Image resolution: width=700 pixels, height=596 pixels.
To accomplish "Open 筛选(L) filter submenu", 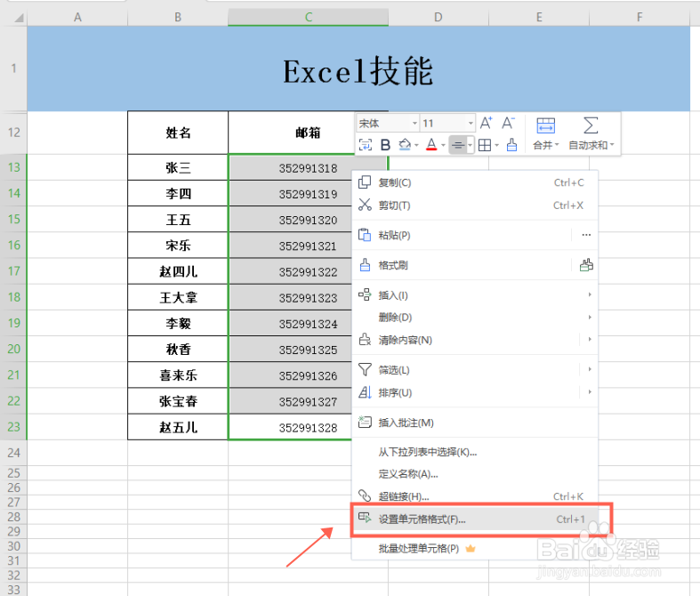I will point(475,370).
